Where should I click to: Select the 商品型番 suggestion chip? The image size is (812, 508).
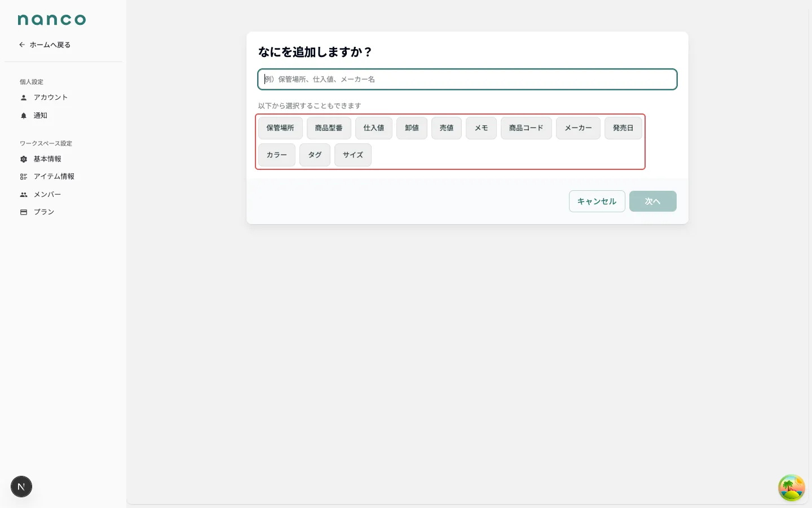pos(329,128)
